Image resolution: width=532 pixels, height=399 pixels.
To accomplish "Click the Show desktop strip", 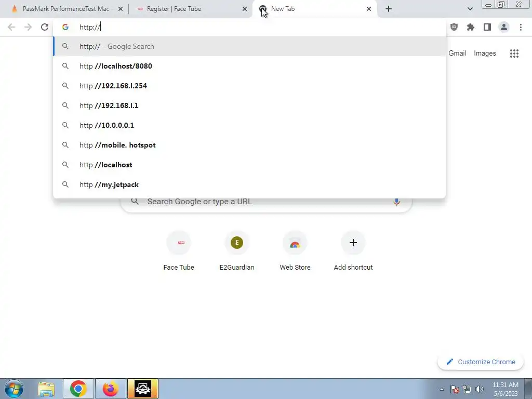I will [x=528, y=389].
